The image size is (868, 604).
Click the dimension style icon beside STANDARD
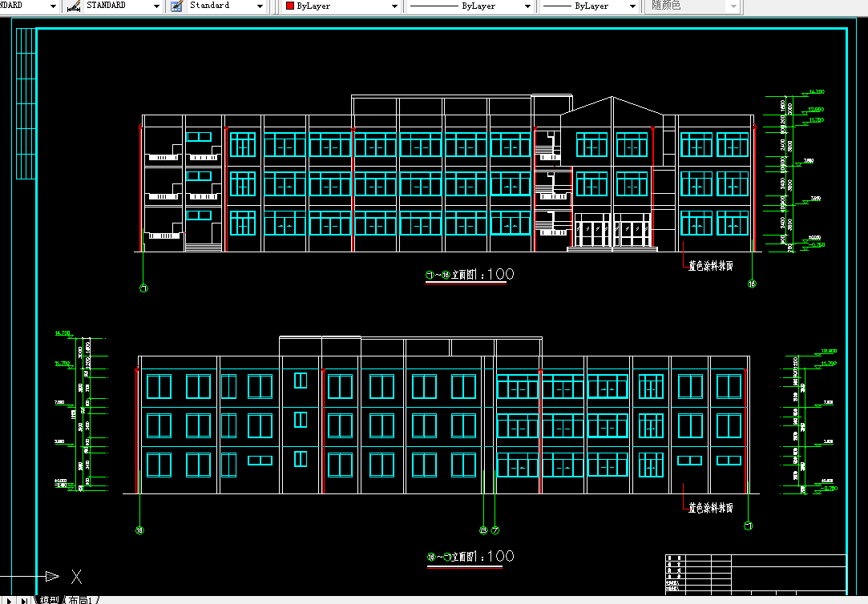point(74,6)
